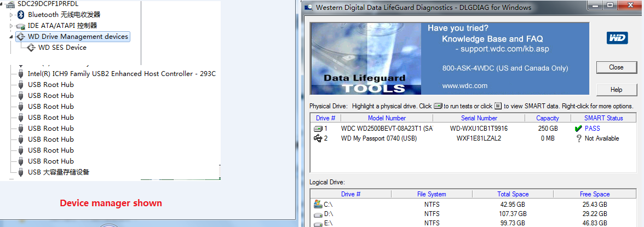Click the Bluetooth device category icon

(21, 15)
